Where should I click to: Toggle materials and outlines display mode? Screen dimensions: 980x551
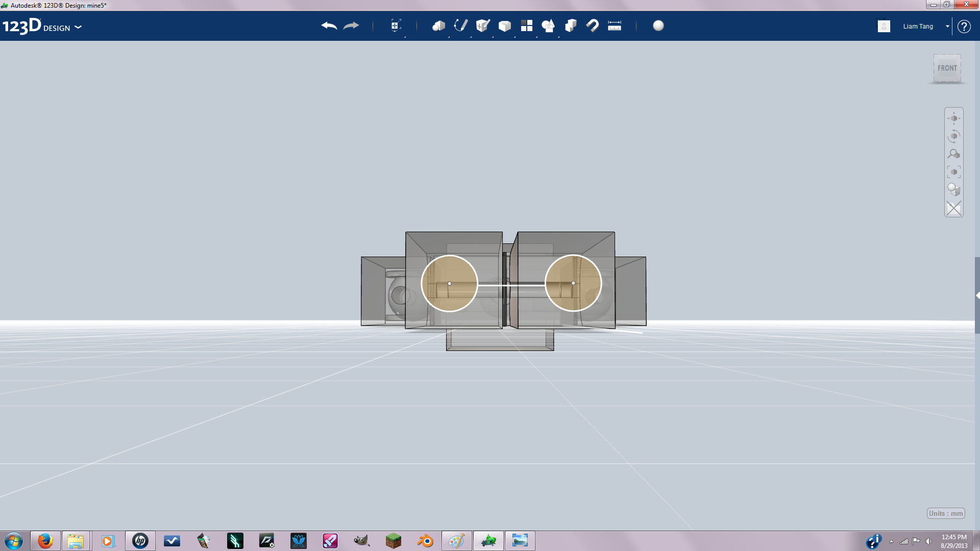[954, 190]
